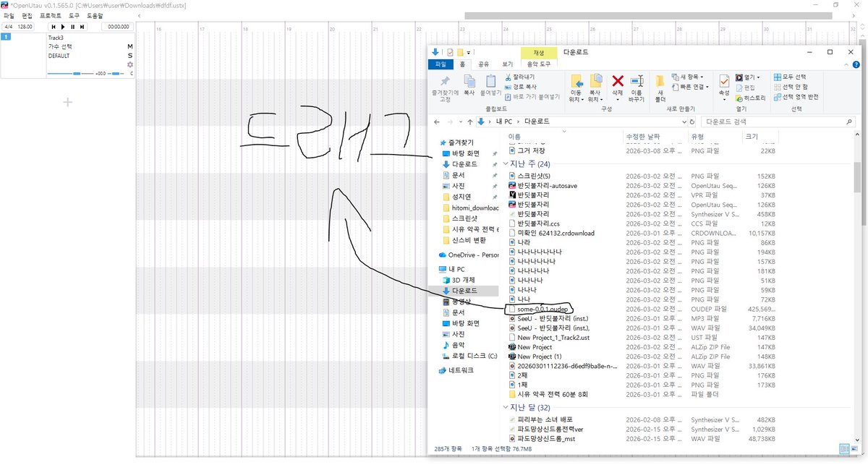Go up one folder level arrow
Viewport: 868px width, 465px height.
470,121
